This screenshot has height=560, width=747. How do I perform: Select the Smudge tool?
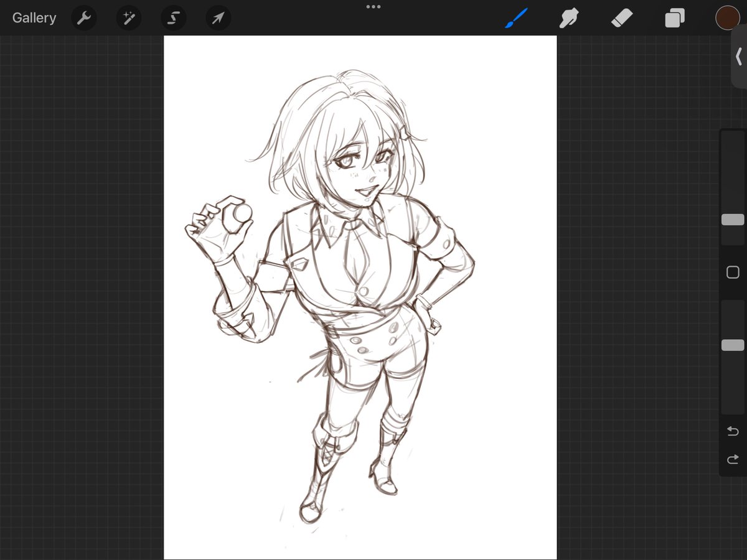coord(568,18)
